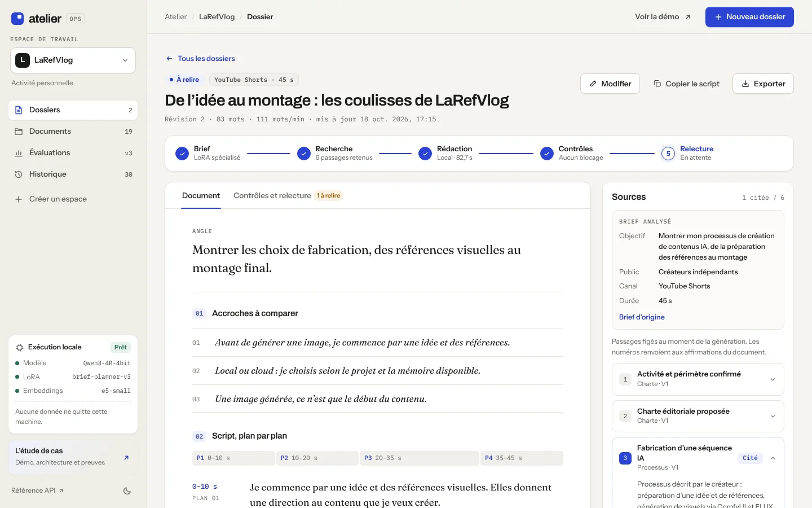Expand the Activité et périmètre confirmé source
The image size is (812, 508).
tap(698, 379)
